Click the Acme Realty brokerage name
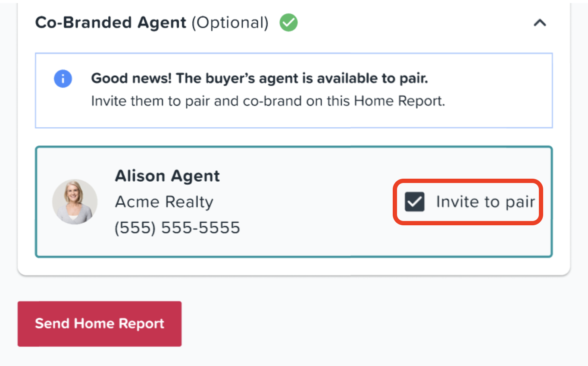 tap(164, 202)
